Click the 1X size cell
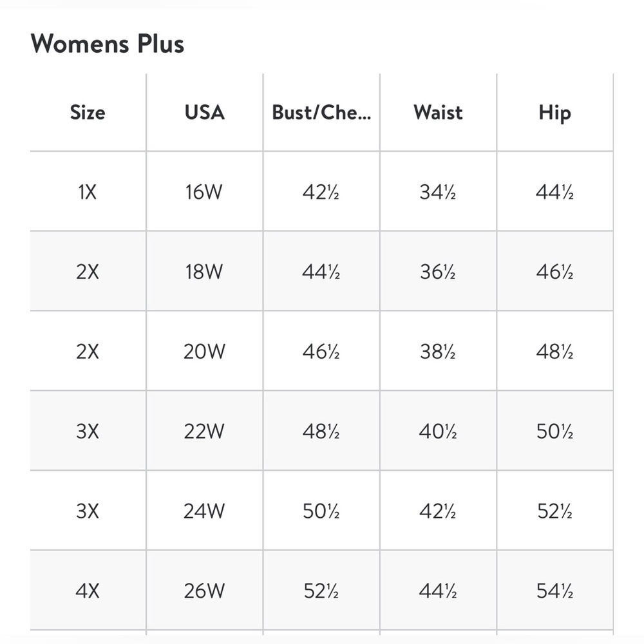Viewport: 644px width, 644px height. point(88,192)
